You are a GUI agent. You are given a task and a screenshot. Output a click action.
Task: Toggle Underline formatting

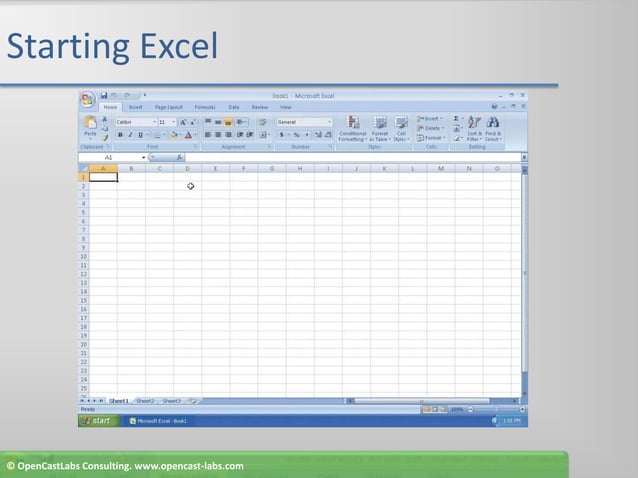140,135
